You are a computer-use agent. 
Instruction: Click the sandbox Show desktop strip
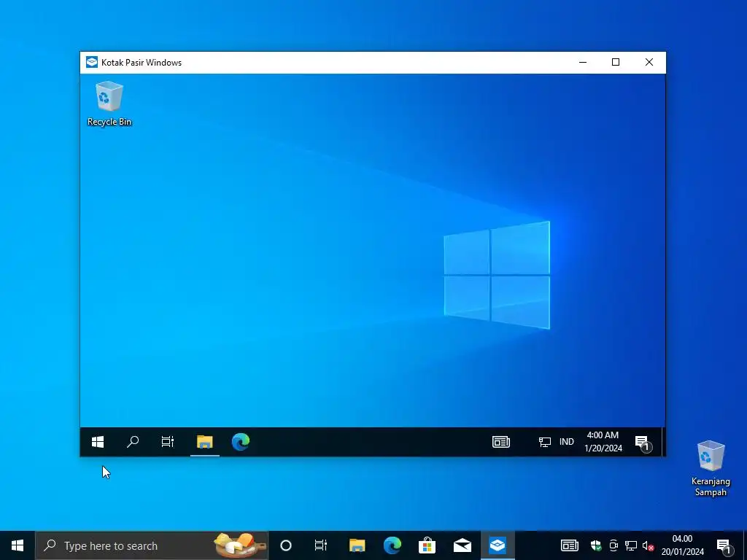662,442
